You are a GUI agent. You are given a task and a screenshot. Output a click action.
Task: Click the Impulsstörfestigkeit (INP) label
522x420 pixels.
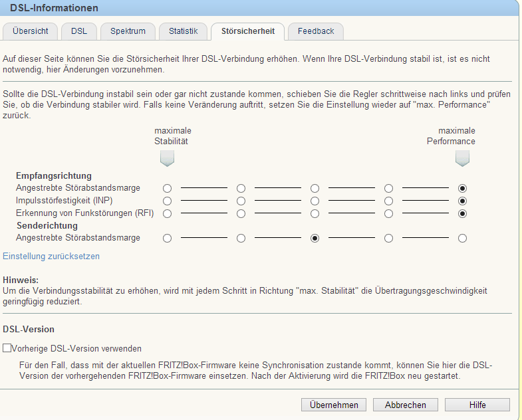click(x=65, y=201)
